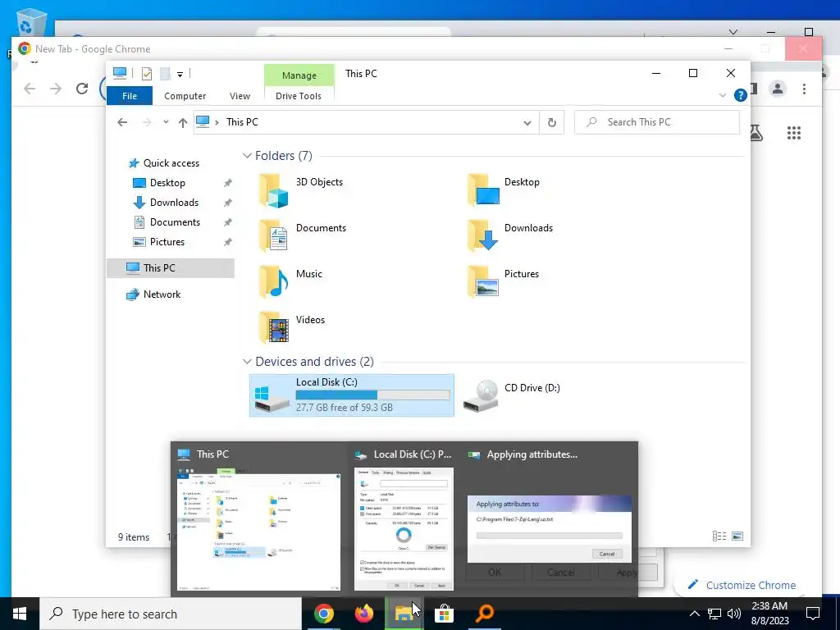Viewport: 840px width, 630px height.
Task: Launch Firefox from the taskbar
Action: click(x=364, y=614)
